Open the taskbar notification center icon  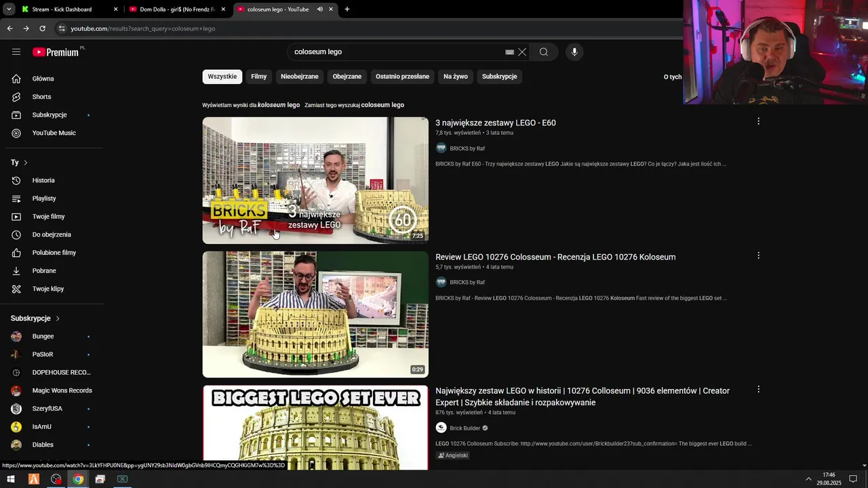coord(853,479)
